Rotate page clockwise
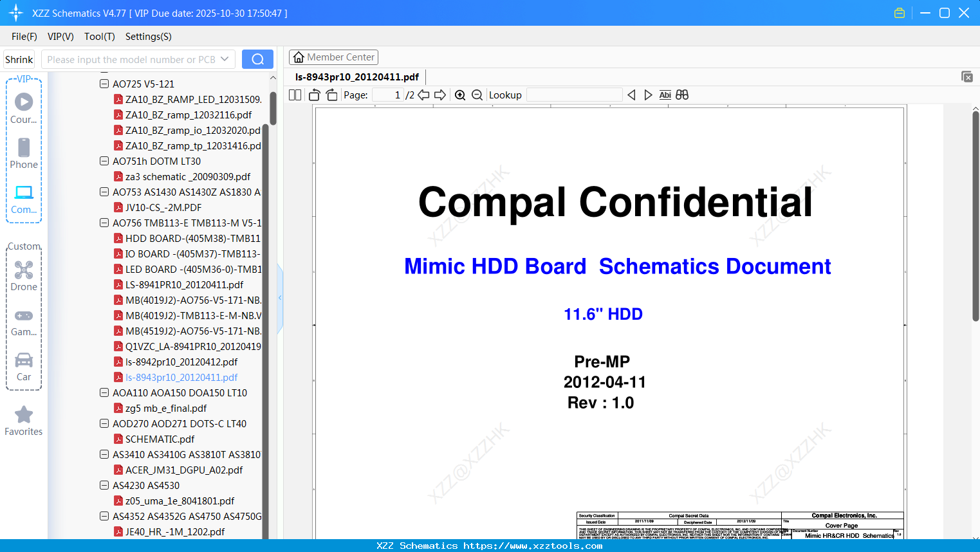The height and width of the screenshot is (552, 980). coord(331,95)
